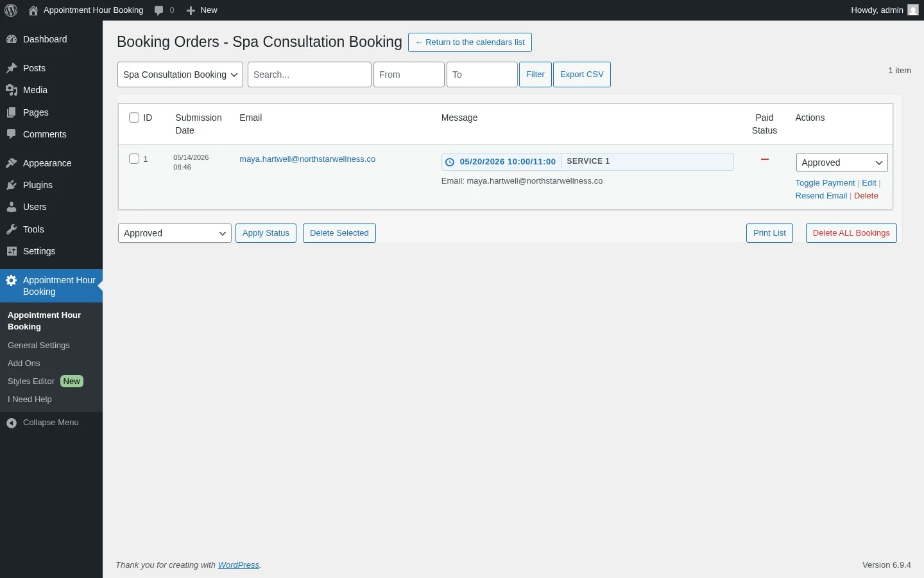Click the Edit booking link
Image resolution: width=924 pixels, height=578 pixels.
pos(869,183)
